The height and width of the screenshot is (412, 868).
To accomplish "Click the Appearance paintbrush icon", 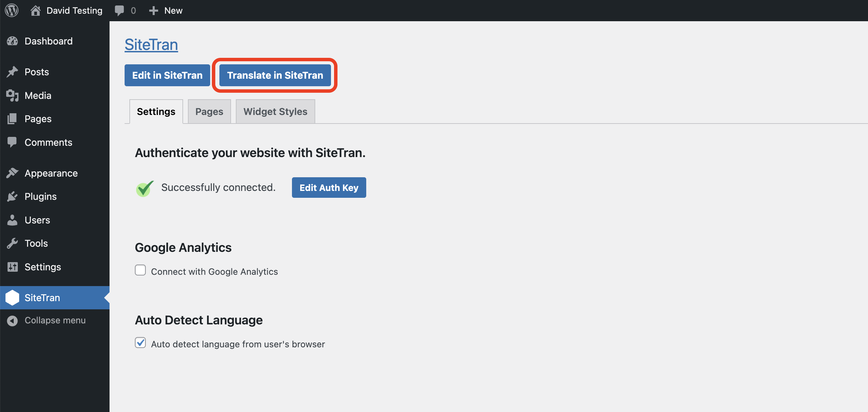I will point(12,173).
